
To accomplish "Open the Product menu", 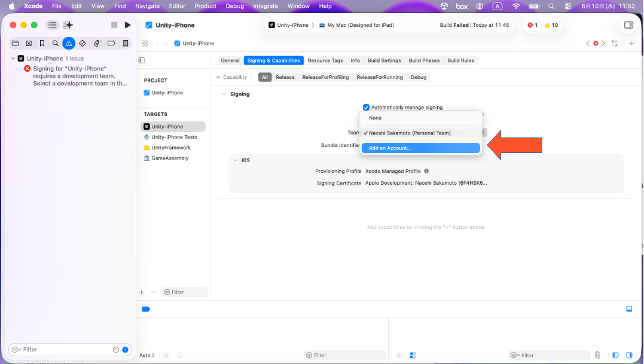I will (x=205, y=6).
